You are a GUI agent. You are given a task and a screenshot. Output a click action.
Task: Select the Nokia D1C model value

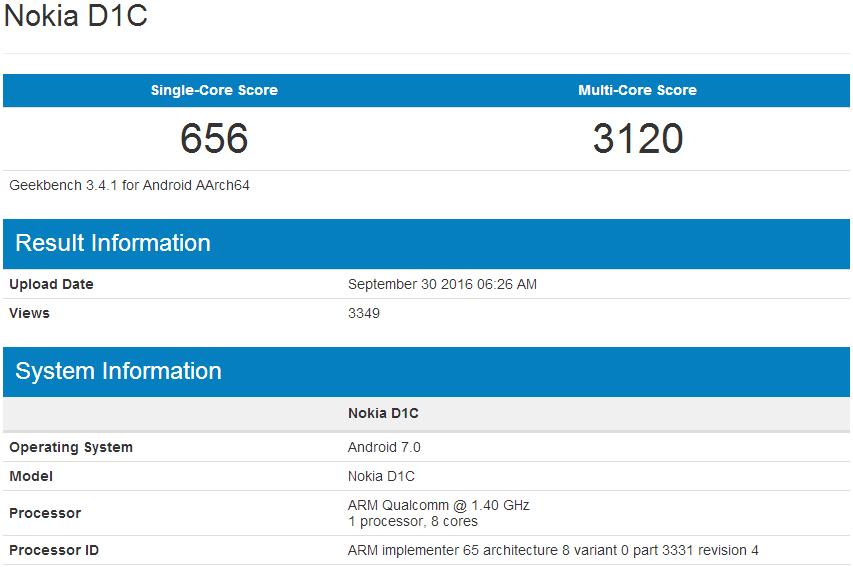coord(381,477)
